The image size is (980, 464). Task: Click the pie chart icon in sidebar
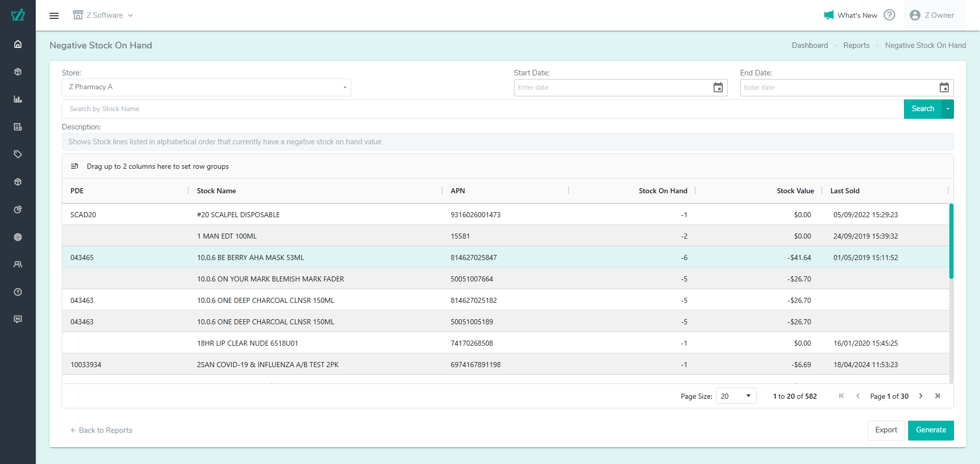[18, 210]
